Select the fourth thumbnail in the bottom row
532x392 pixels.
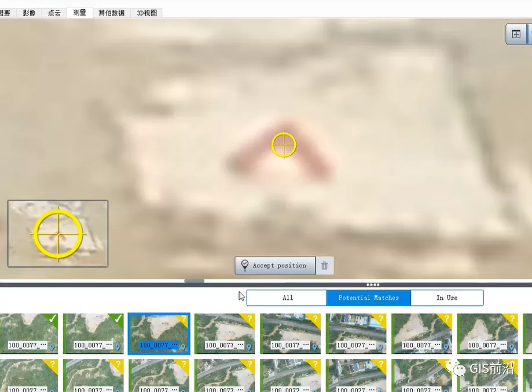[x=225, y=375]
